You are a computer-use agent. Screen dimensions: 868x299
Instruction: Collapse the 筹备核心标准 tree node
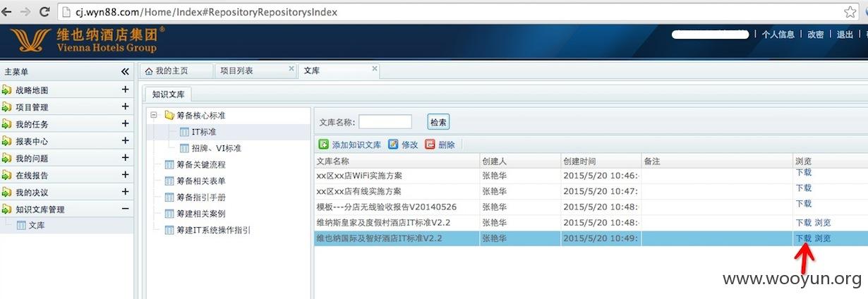[154, 115]
